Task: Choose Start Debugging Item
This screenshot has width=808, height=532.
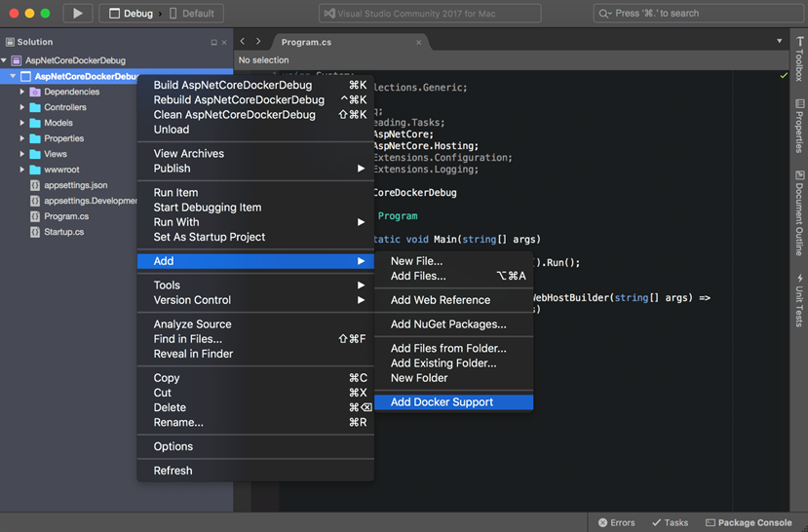Action: pos(255,207)
